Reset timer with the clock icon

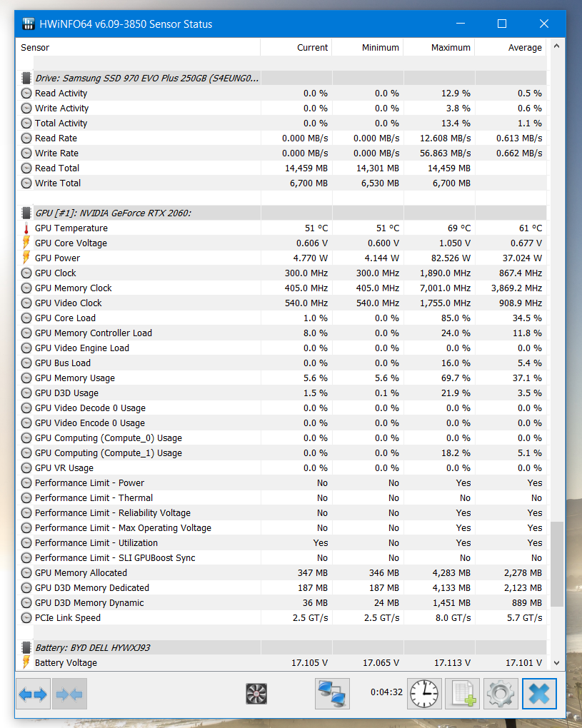(424, 694)
